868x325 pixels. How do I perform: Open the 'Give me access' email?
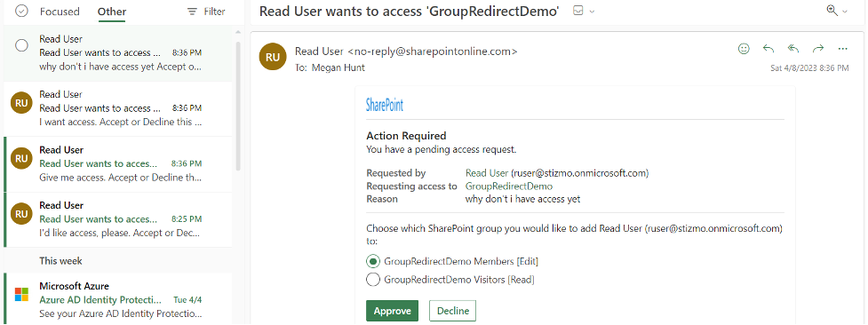pyautogui.click(x=118, y=164)
